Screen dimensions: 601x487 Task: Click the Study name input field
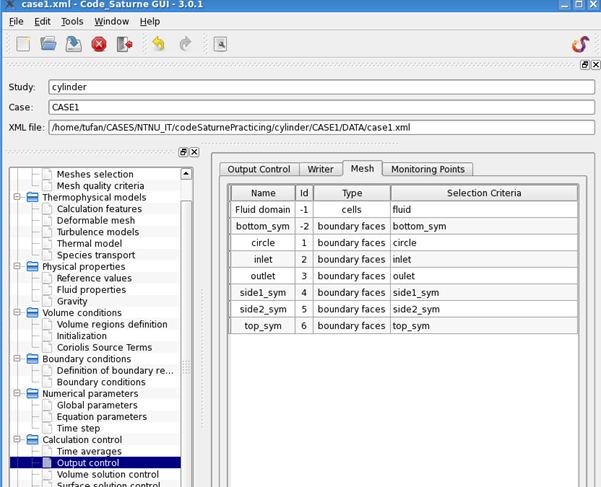click(x=322, y=87)
